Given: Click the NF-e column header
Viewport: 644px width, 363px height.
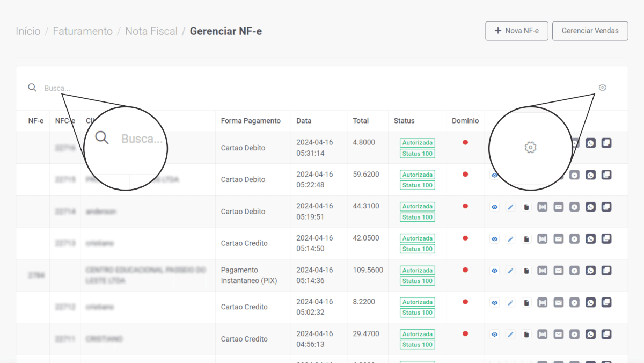Looking at the screenshot, I should coord(36,121).
